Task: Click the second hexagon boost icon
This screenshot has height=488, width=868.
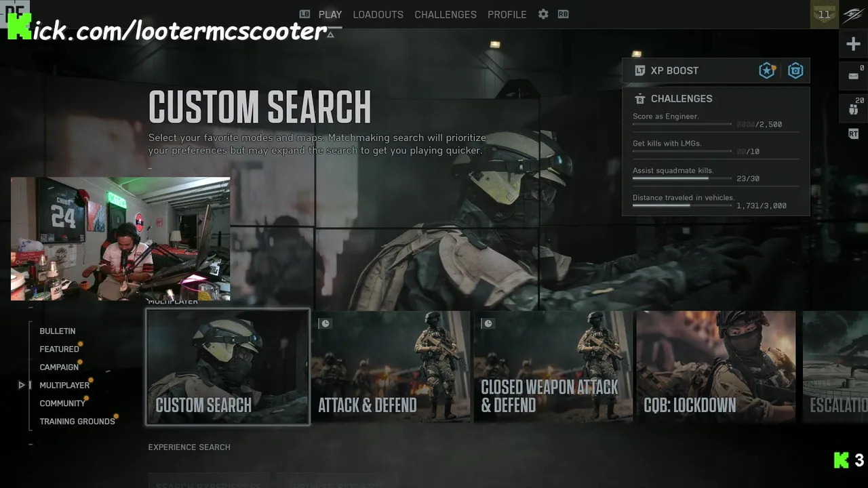Action: point(795,70)
